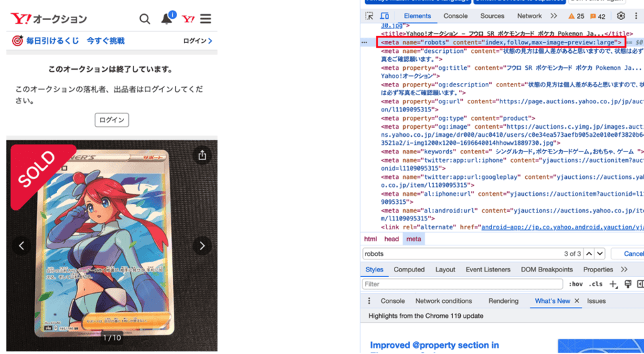Screen dimensions: 644x354
Task: Open the Issues drawer tab
Action: click(x=596, y=301)
